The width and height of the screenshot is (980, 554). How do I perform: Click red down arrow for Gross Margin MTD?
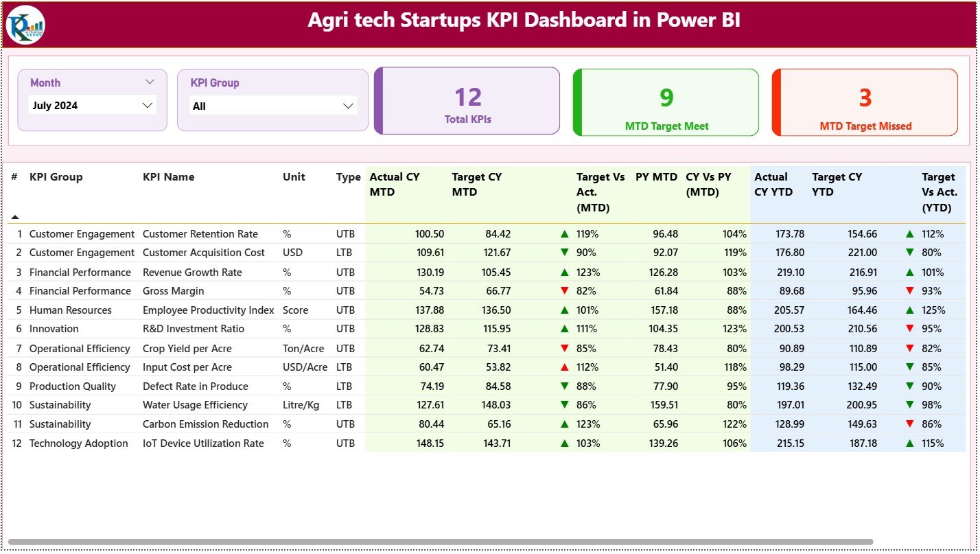(565, 291)
